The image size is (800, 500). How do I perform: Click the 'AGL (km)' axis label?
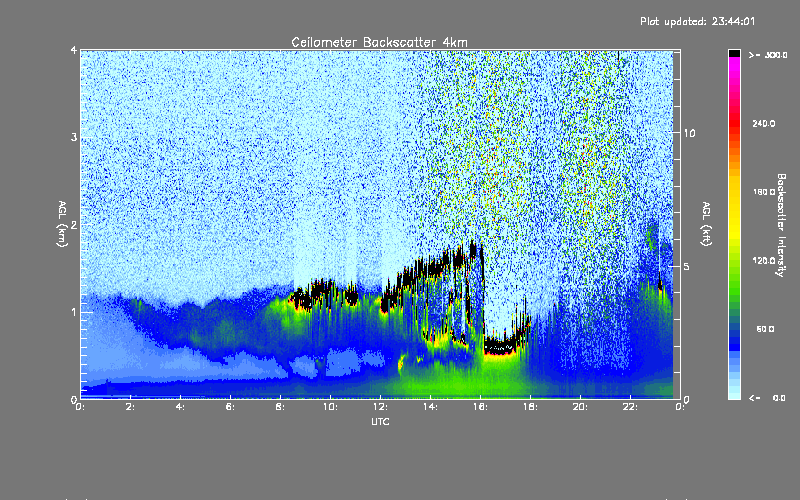[x=62, y=224]
